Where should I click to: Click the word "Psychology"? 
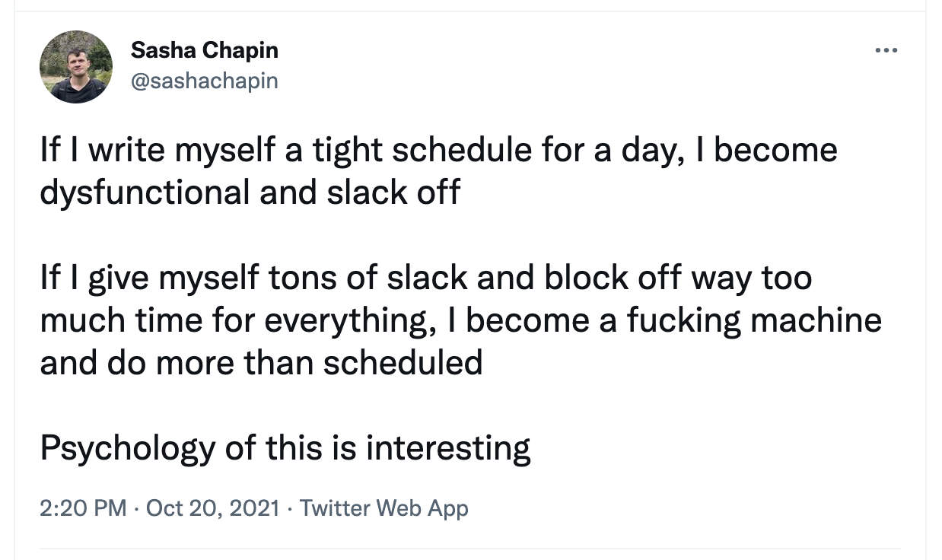point(127,447)
